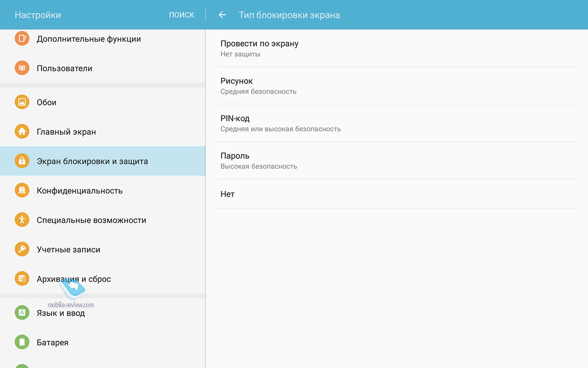588x368 pixels.
Task: Open Специальные возможности menu item
Action: click(x=91, y=220)
